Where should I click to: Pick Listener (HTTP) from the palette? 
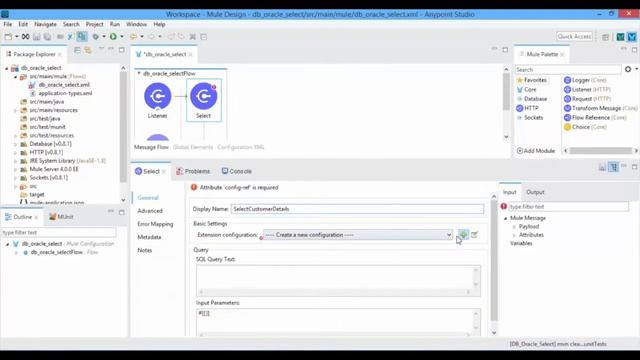click(587, 89)
